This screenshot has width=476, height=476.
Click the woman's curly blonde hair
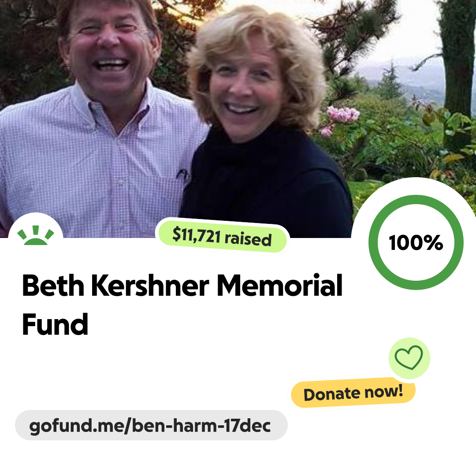258,55
